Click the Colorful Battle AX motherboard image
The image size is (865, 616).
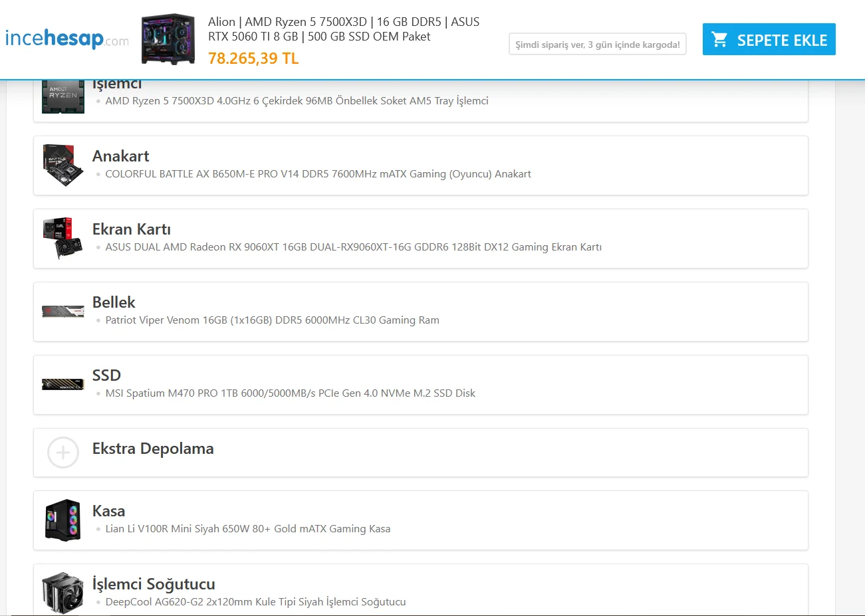[x=63, y=165]
